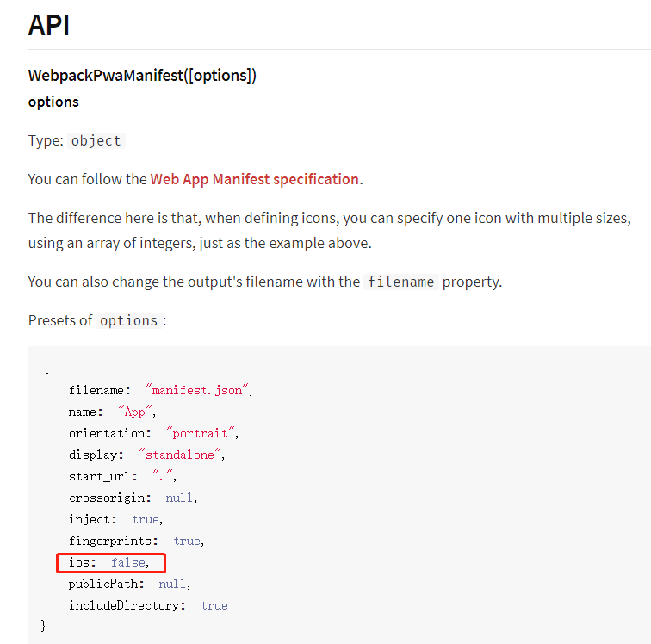
Task: Click the highlighted ios false value
Action: coord(128,562)
